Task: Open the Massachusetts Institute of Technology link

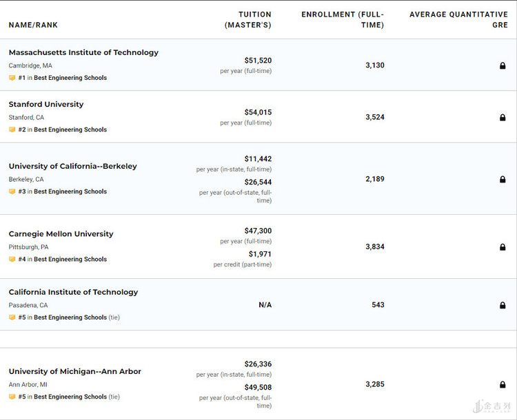Action: (83, 52)
